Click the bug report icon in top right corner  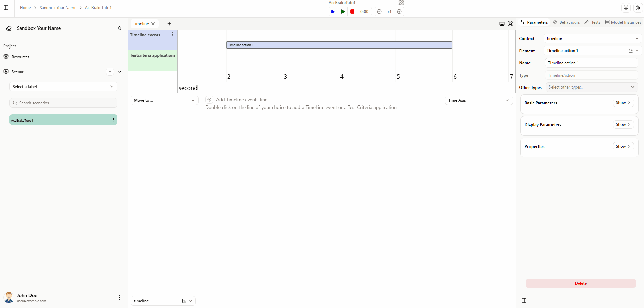[638, 7]
